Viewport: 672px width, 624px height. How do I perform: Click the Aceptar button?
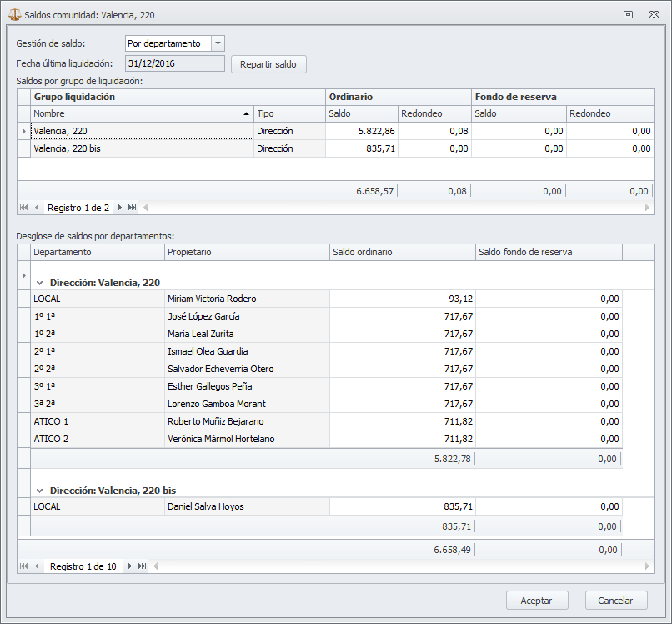coord(537,601)
